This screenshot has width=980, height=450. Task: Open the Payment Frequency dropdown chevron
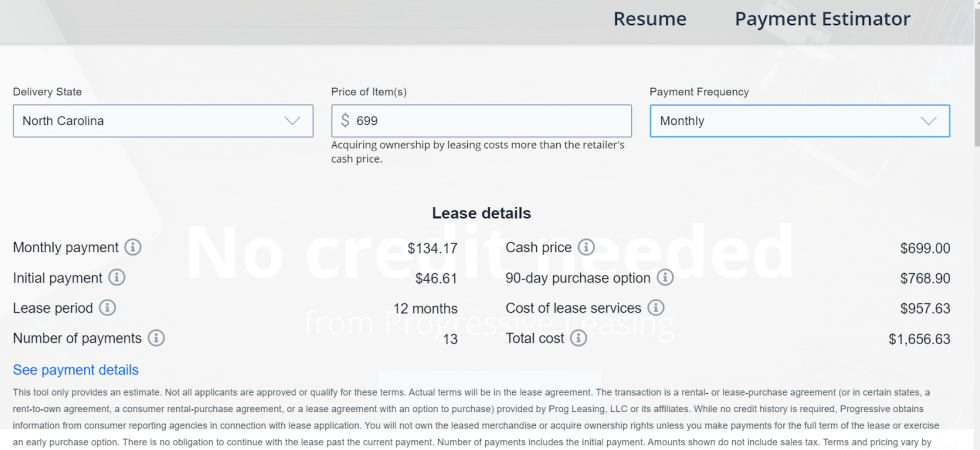(x=929, y=121)
